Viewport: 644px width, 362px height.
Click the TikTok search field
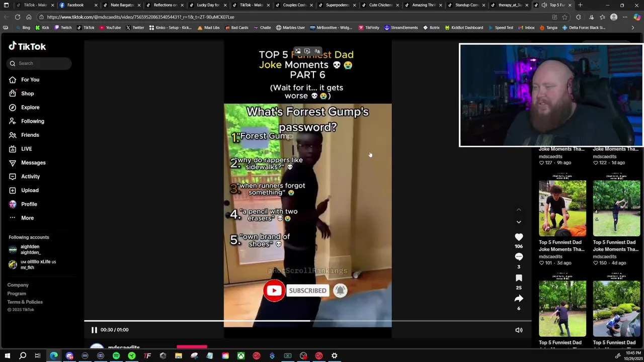coord(39,63)
